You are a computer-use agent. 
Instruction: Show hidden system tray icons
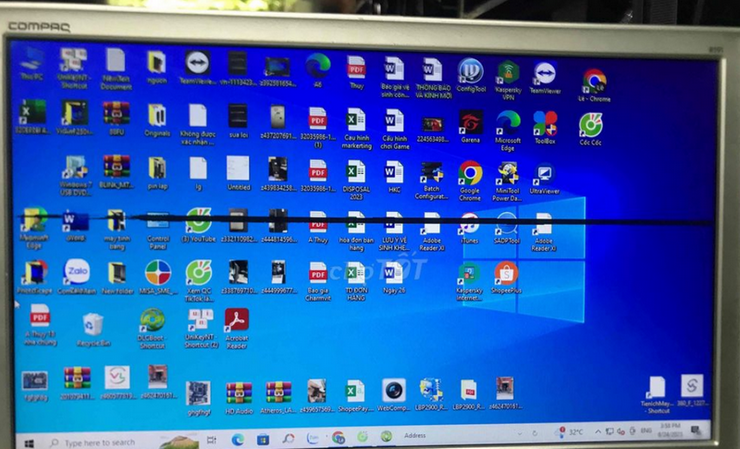point(597,432)
